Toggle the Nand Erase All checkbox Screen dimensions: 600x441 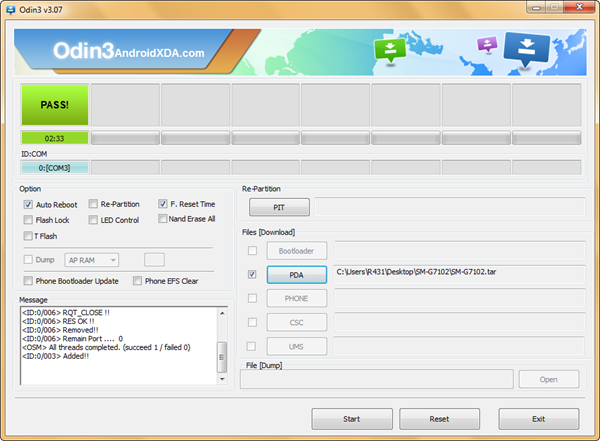coord(163,219)
